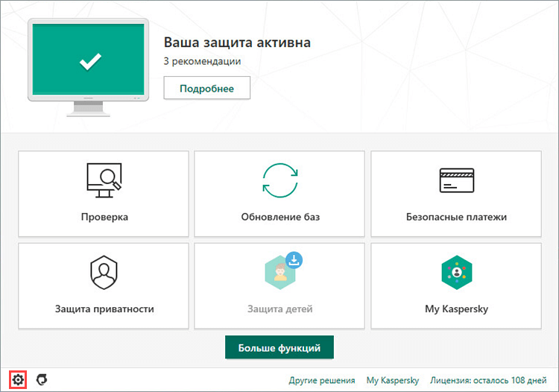
Task: Open the Другие решения link
Action: [322, 380]
